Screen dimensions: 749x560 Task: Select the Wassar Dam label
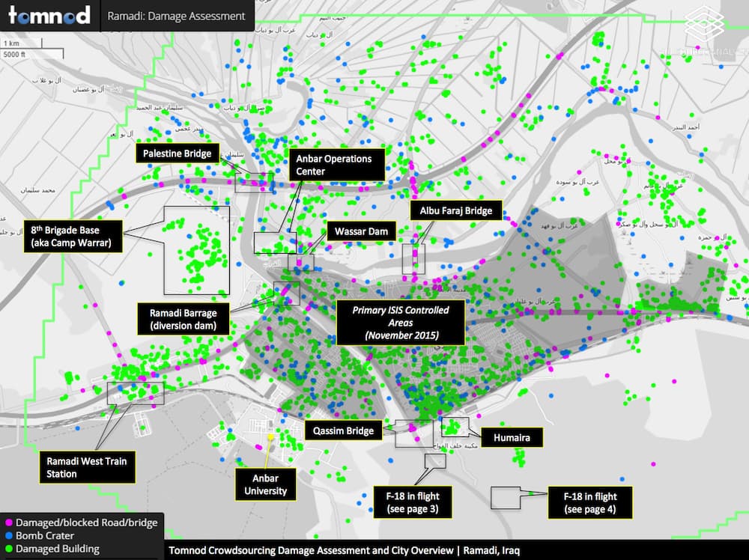[x=361, y=231]
